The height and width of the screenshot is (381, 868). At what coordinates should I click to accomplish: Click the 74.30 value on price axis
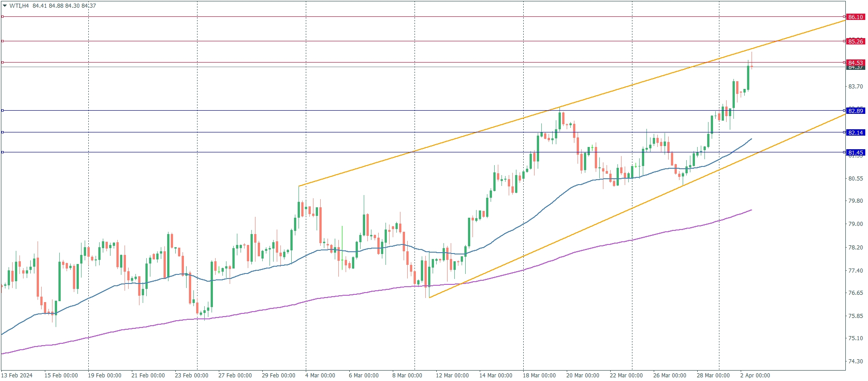(855, 361)
